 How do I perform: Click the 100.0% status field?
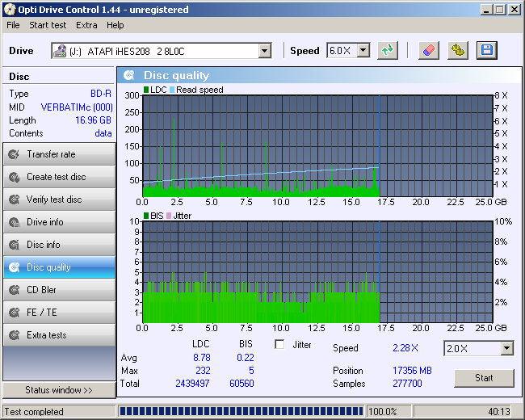click(389, 411)
